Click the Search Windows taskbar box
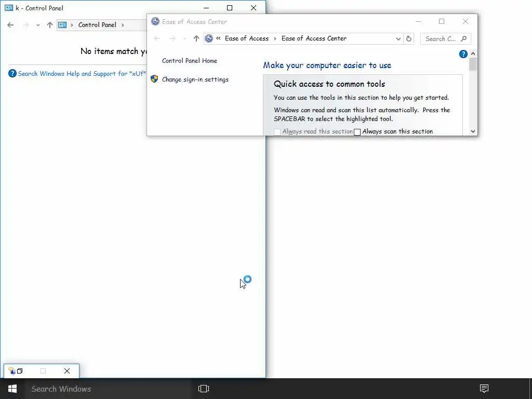The height and width of the screenshot is (399, 532). click(108, 389)
